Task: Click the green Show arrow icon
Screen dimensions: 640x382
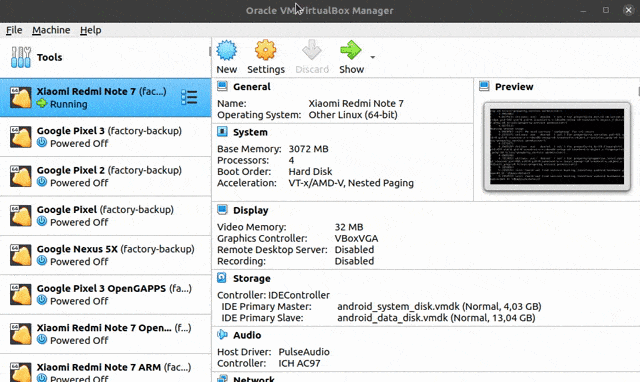Action: 351,50
